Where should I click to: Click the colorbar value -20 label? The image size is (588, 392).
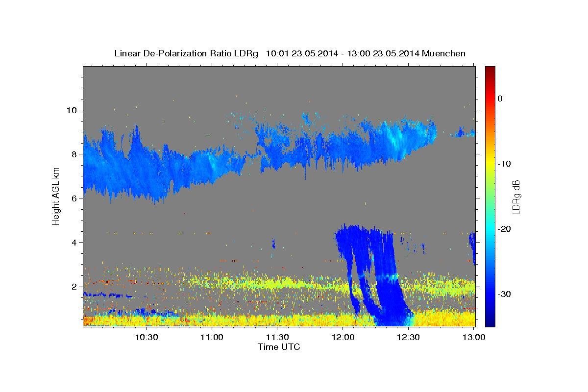click(x=505, y=229)
